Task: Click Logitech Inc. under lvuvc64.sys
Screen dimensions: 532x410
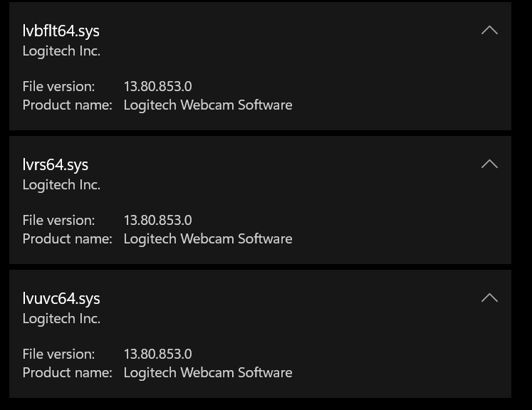Action: coord(61,319)
